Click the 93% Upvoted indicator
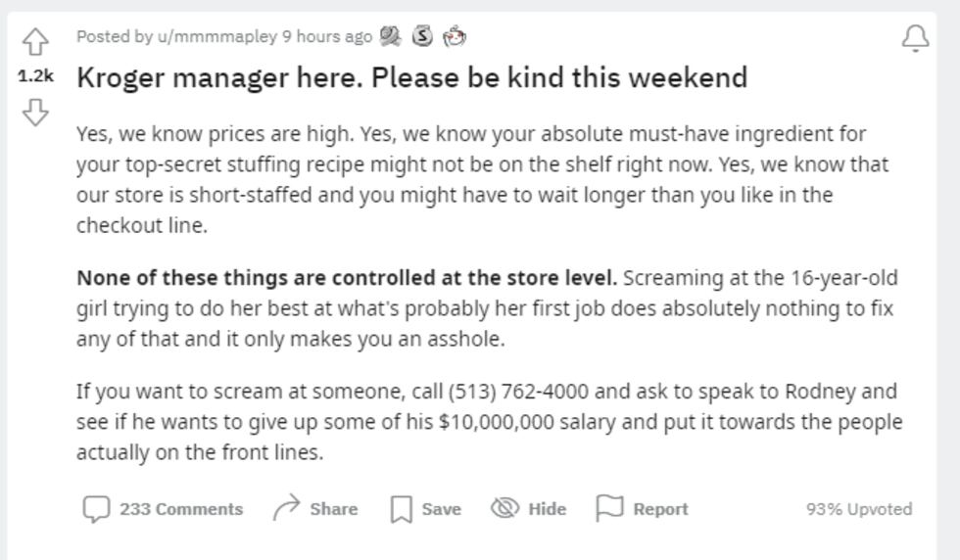Viewport: 960px width, 560px height. (859, 508)
